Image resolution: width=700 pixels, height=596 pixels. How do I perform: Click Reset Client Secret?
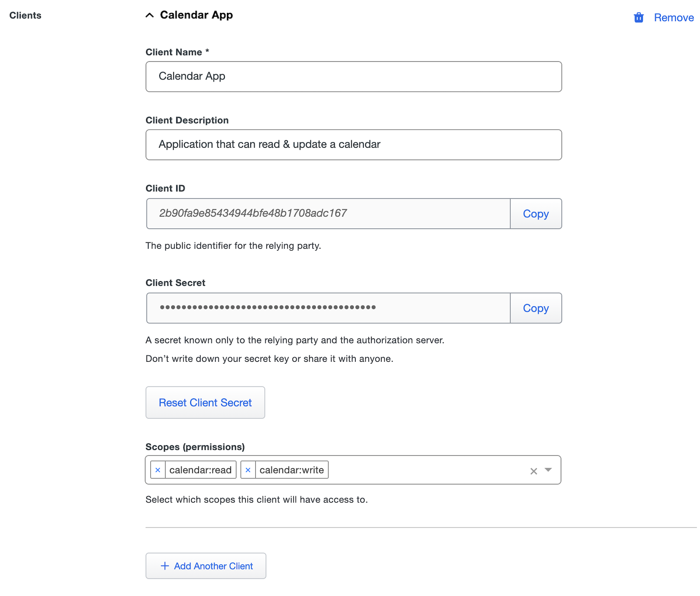[205, 403]
